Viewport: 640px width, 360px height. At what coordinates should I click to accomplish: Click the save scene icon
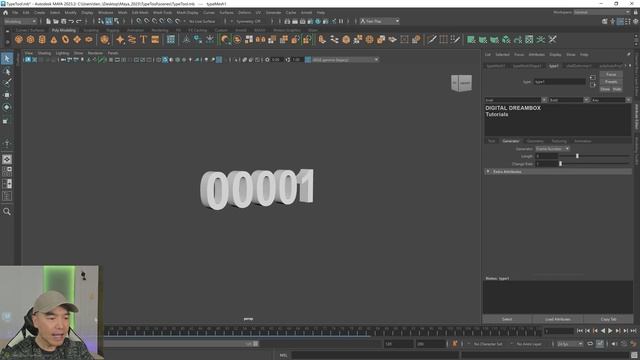(63, 21)
